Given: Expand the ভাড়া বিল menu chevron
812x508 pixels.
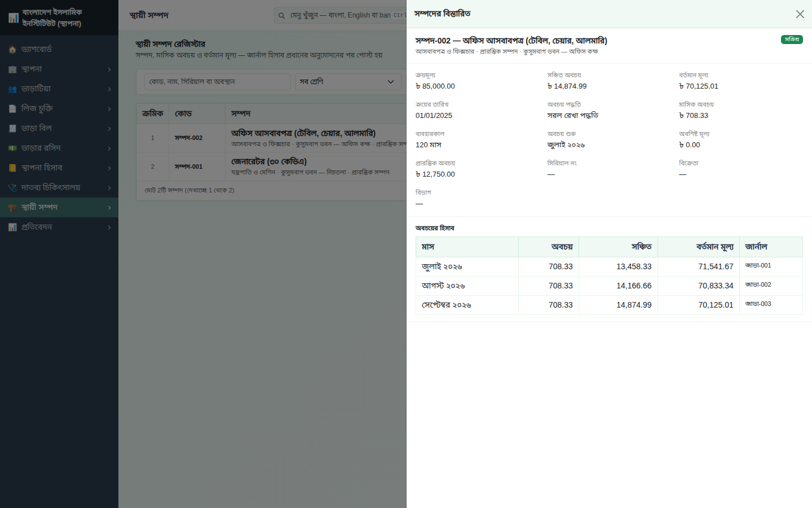Looking at the screenshot, I should [109, 129].
